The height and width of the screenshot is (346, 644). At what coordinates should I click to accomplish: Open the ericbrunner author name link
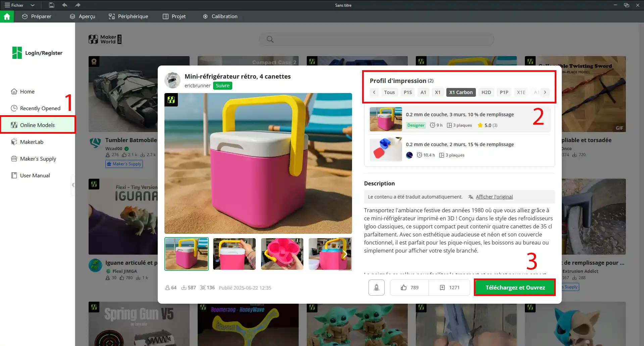[197, 86]
